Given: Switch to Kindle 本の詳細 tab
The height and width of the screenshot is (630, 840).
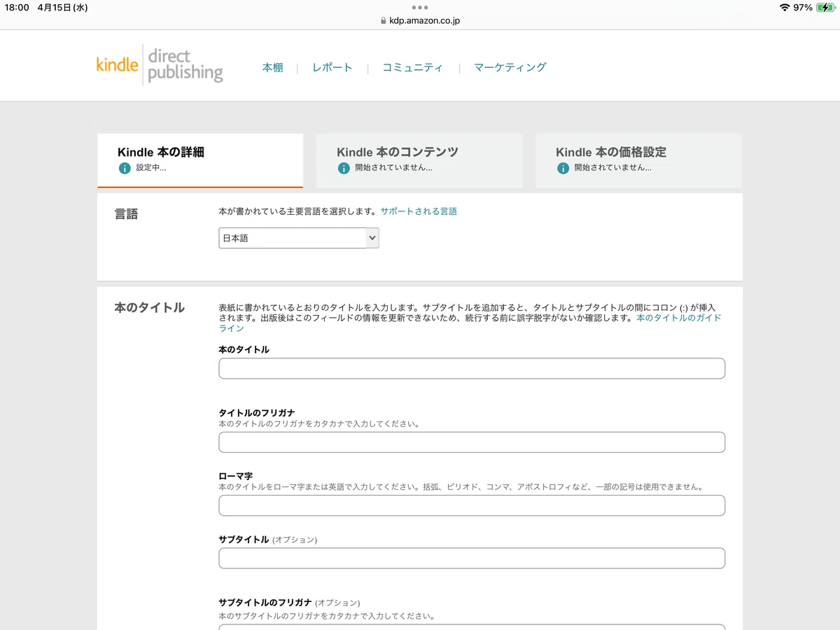Looking at the screenshot, I should (x=200, y=160).
